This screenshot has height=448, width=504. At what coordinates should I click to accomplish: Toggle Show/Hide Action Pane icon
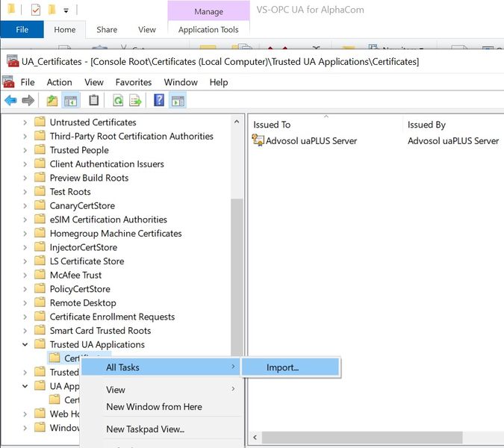[178, 101]
